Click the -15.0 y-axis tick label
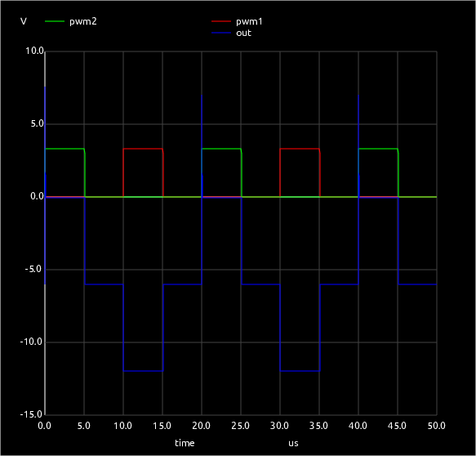Viewport: 476px width, 456px height. coord(31,414)
